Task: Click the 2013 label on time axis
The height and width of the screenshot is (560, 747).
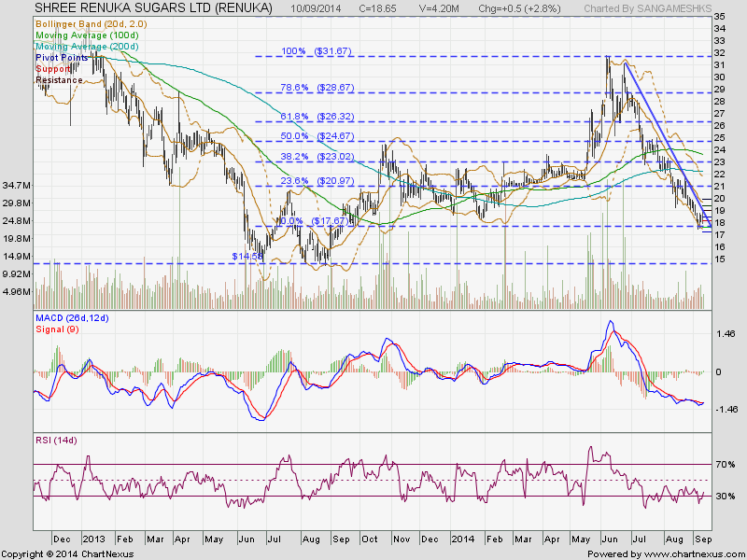Action: pos(94,539)
